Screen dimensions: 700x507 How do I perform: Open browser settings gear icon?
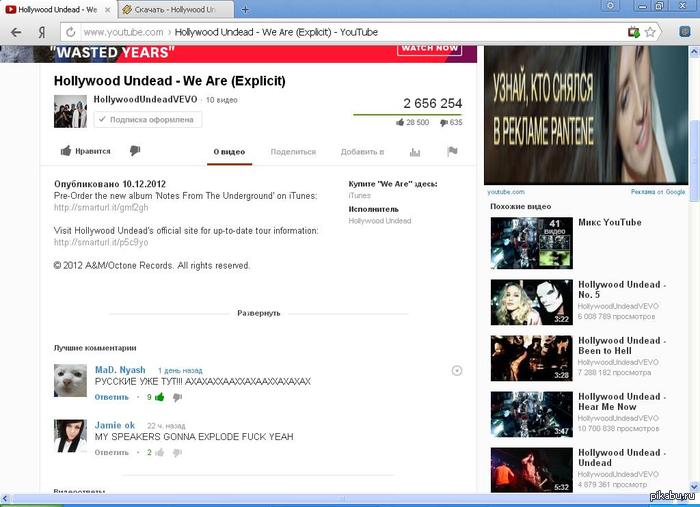point(610,6)
